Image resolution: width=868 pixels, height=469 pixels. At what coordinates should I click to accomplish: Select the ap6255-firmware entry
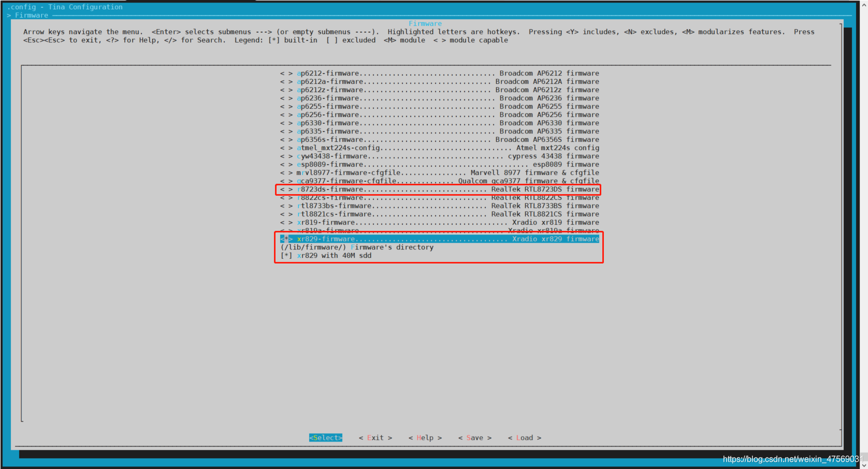pos(440,107)
